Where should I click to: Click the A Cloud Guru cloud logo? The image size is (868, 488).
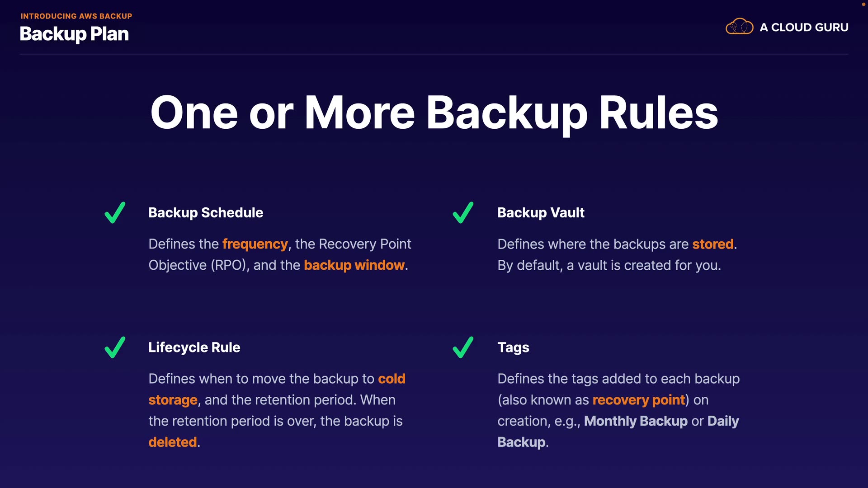coord(739,27)
